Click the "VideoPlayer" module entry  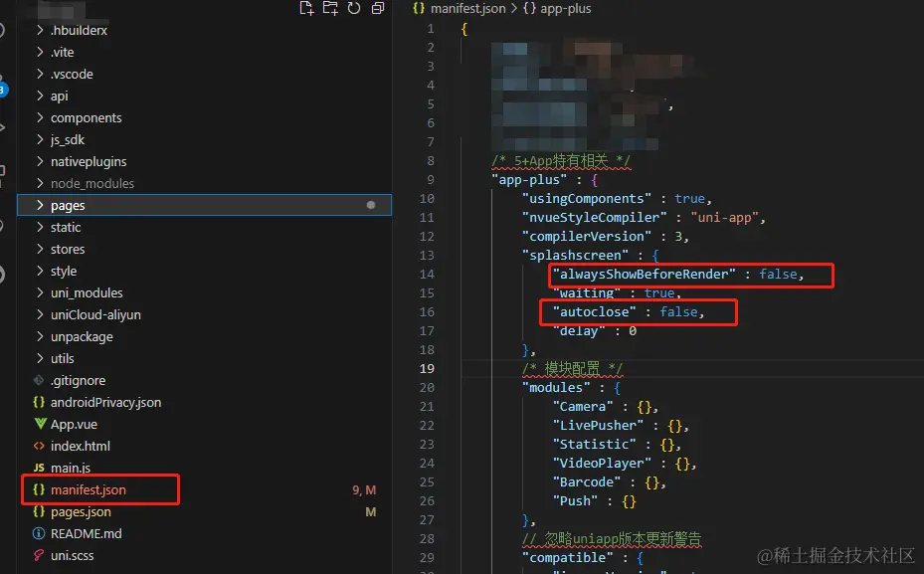(x=602, y=463)
